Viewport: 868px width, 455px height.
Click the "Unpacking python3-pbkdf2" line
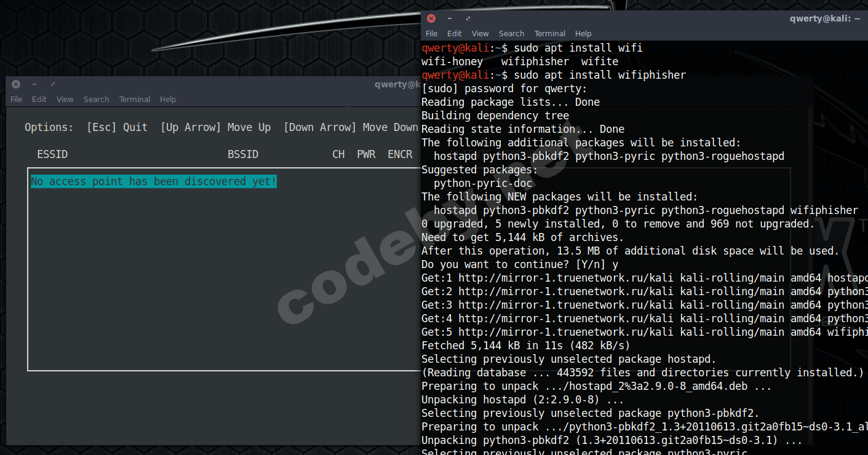point(612,440)
